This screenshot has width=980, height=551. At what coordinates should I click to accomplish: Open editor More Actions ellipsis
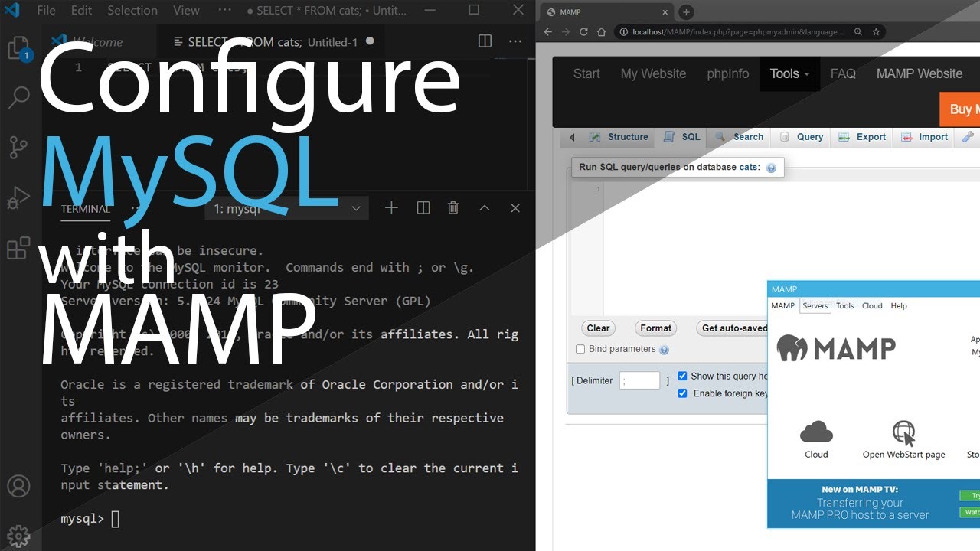(x=515, y=41)
